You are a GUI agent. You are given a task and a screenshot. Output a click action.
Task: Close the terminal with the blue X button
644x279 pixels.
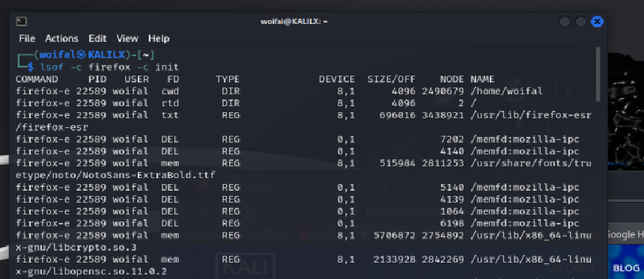(x=597, y=22)
